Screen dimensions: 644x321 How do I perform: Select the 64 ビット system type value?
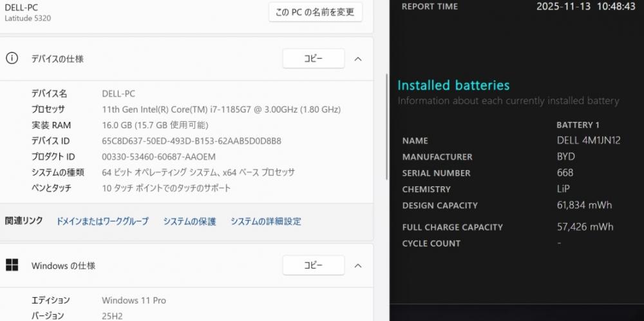click(x=198, y=172)
